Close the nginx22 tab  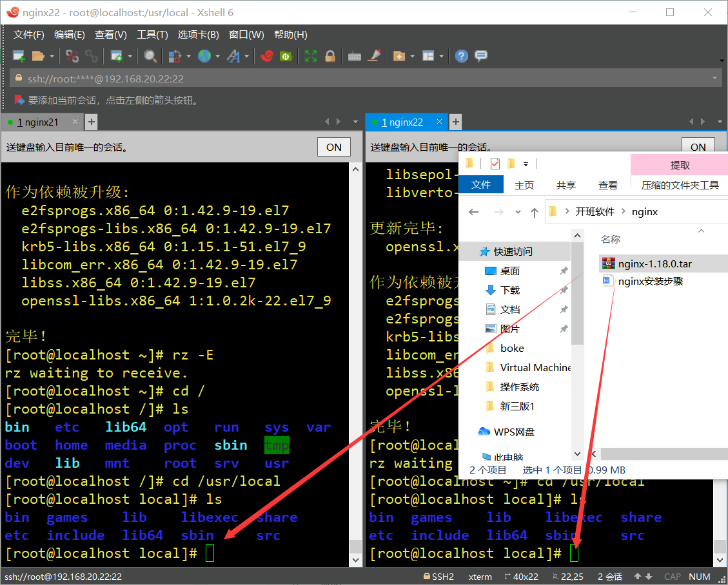tap(439, 122)
